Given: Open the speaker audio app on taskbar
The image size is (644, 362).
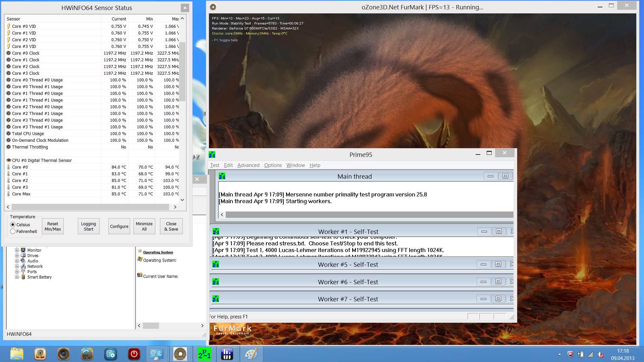Looking at the screenshot, I should coord(64,354).
